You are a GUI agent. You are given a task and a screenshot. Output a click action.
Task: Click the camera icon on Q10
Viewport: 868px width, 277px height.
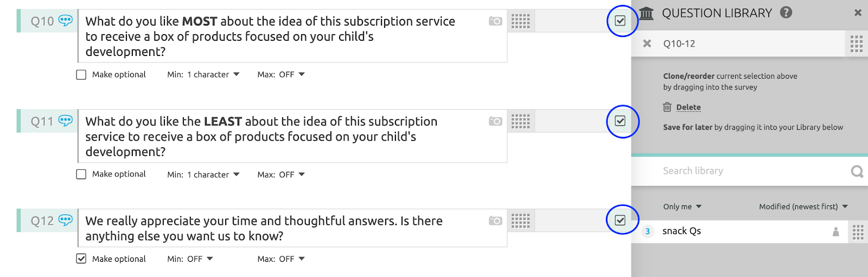495,21
